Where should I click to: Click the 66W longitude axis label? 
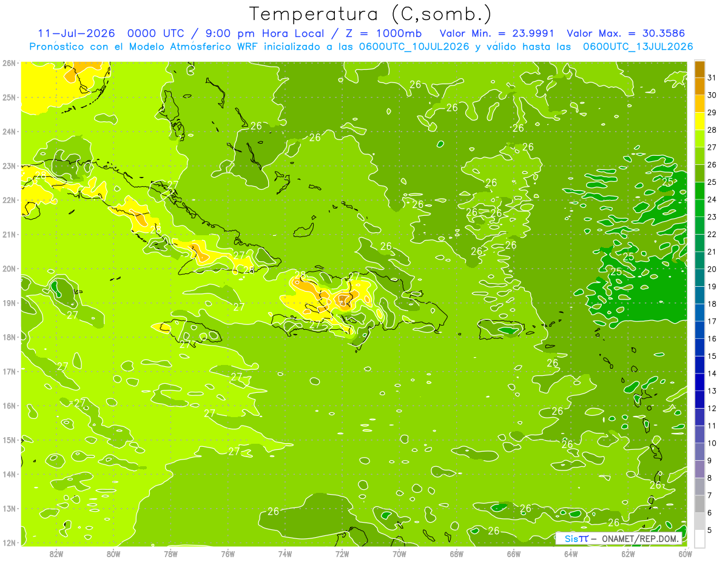(513, 554)
